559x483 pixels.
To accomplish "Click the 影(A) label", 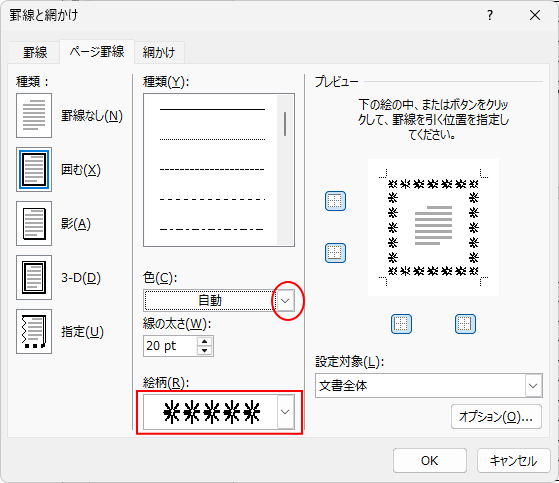I will [x=76, y=224].
